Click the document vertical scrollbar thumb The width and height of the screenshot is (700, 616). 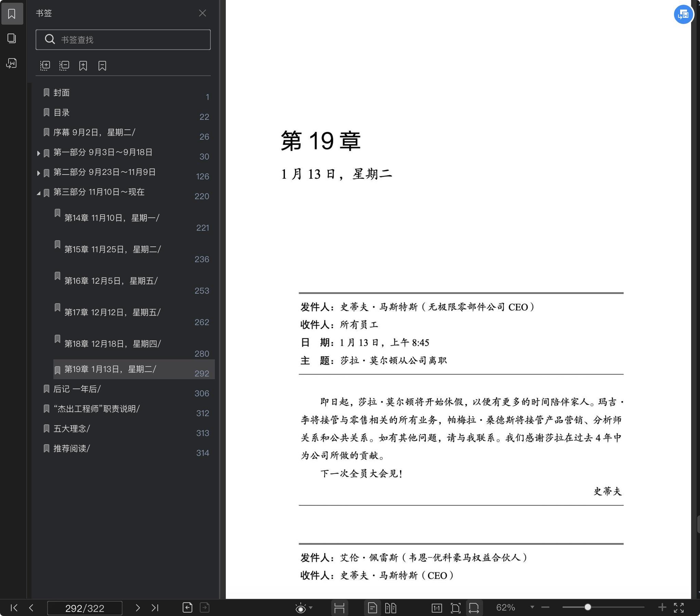pos(698,524)
